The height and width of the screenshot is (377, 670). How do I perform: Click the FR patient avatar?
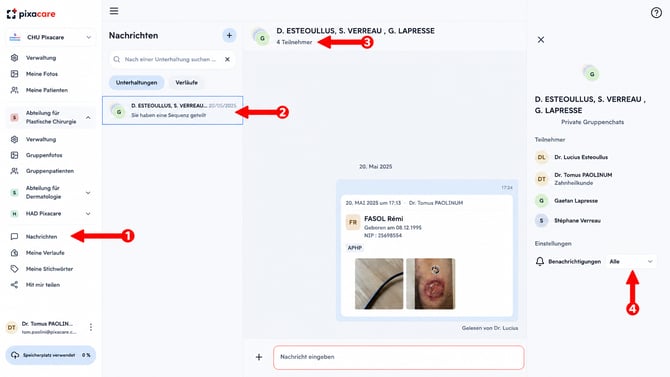[x=353, y=222]
